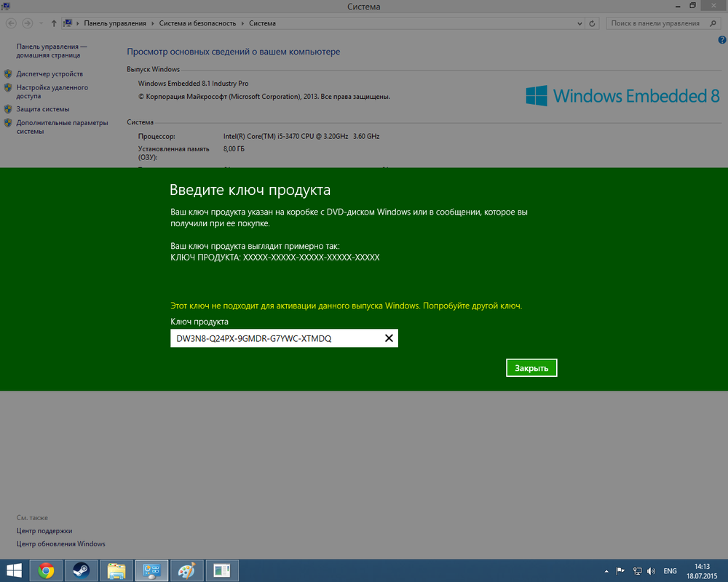Screen dimensions: 728x582
Task: Clear product key with the X icon
Action: [x=389, y=338]
